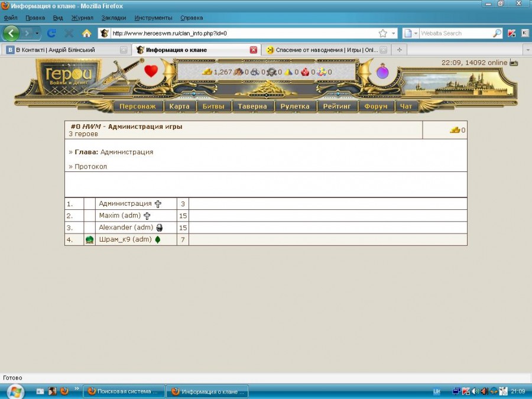Click the Герои game logo
The height and width of the screenshot is (399, 532).
click(x=69, y=76)
